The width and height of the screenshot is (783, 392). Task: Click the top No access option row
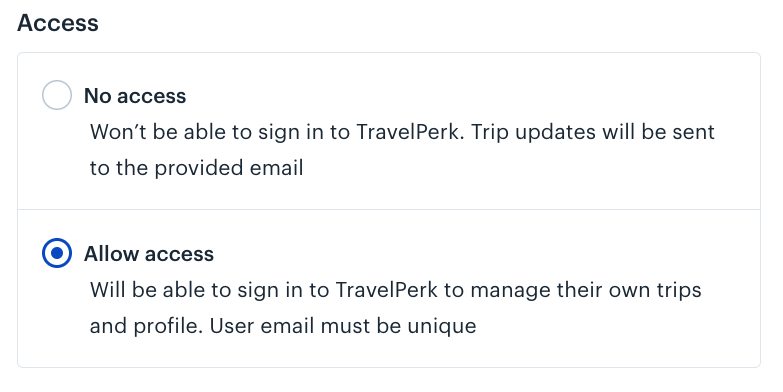(389, 131)
